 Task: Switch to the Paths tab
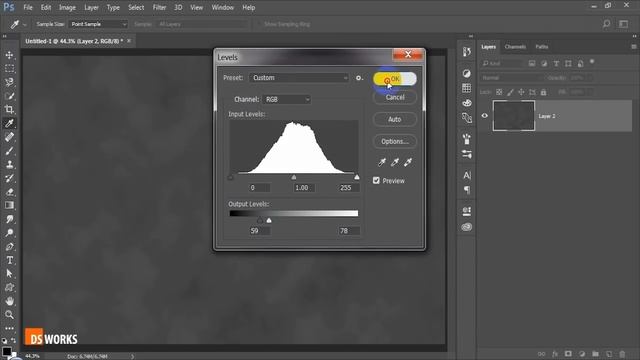click(542, 47)
